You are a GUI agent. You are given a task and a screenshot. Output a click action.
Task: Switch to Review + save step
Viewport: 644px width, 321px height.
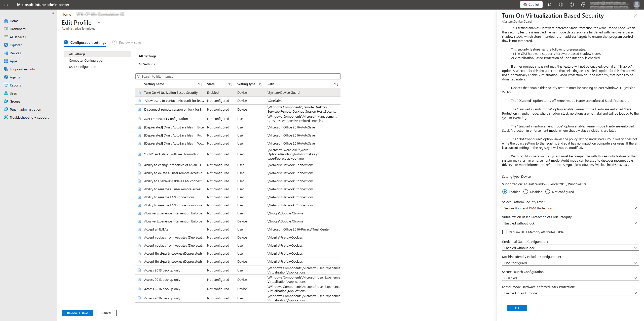[127, 42]
